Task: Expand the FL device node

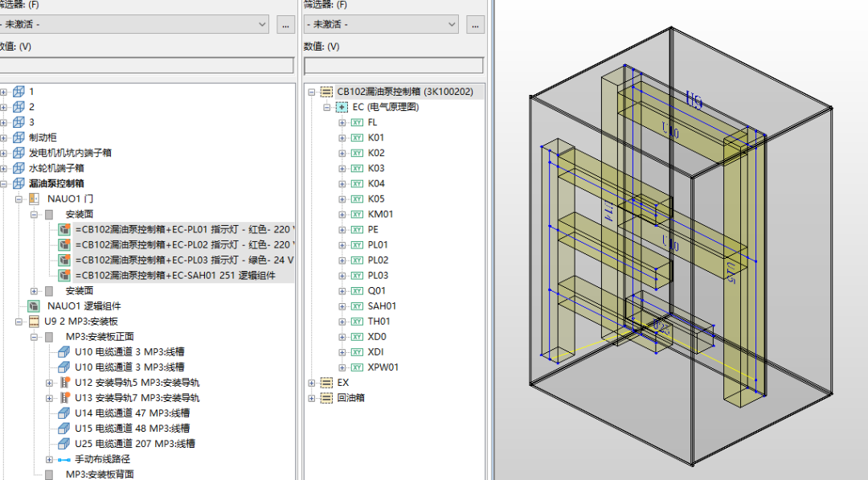Action: coord(342,122)
